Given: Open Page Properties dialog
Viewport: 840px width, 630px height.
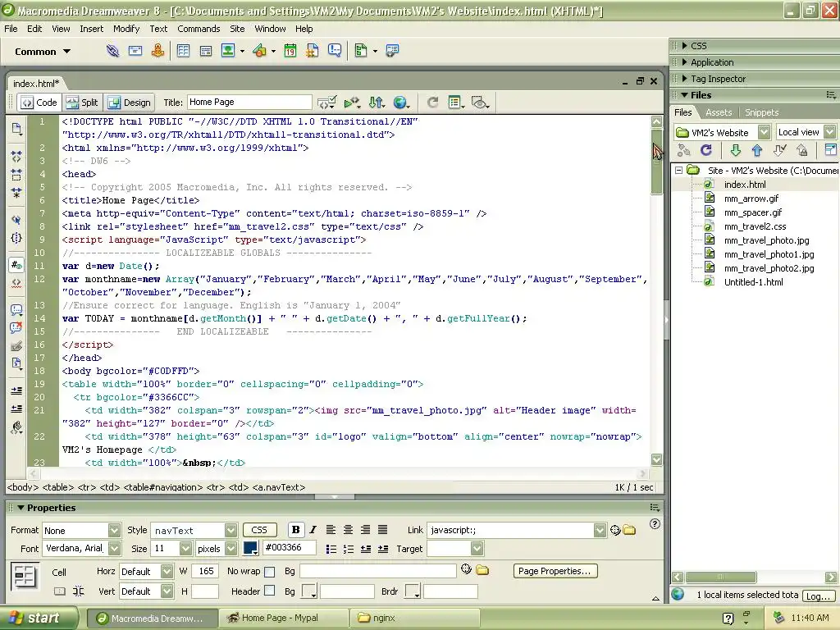Looking at the screenshot, I should click(555, 571).
